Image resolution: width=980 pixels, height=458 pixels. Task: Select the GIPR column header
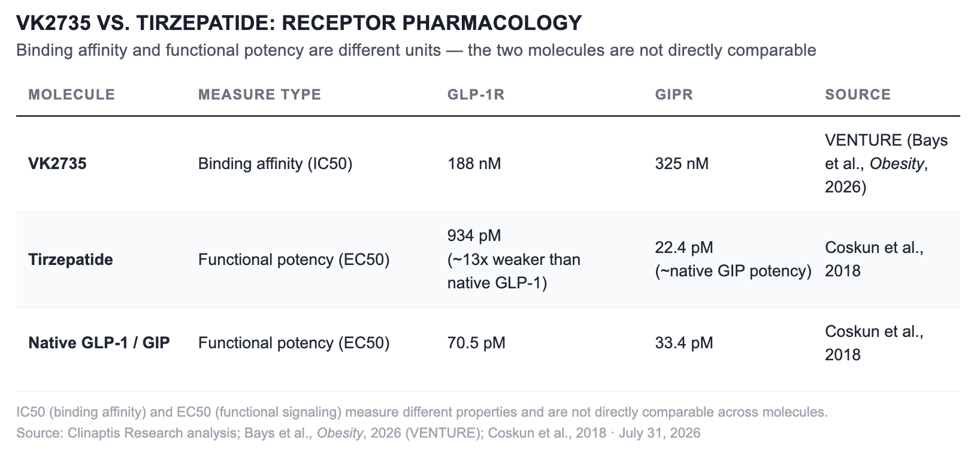coord(674,94)
